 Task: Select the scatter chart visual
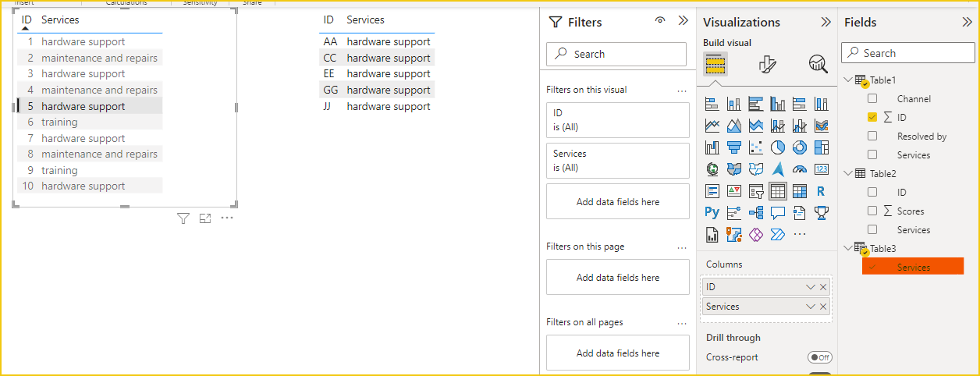(755, 147)
